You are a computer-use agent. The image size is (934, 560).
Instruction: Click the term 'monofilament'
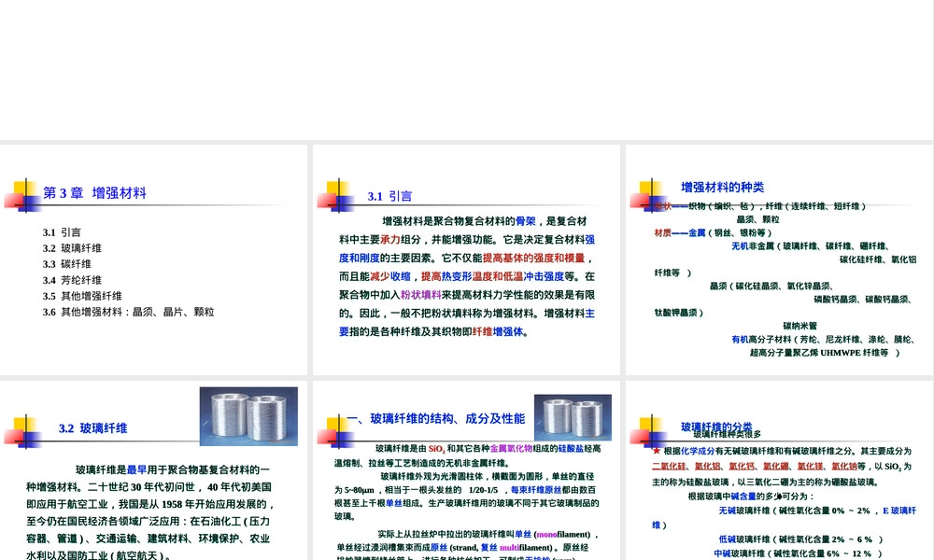(563, 535)
